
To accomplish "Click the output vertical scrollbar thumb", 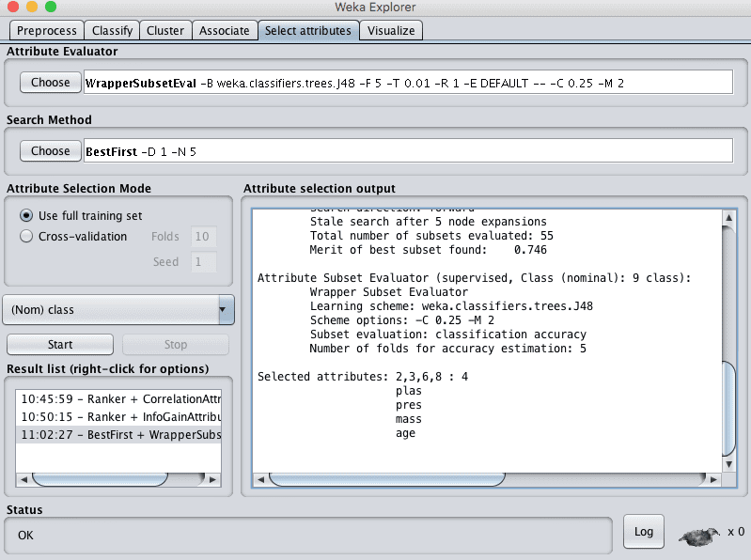I will point(728,409).
